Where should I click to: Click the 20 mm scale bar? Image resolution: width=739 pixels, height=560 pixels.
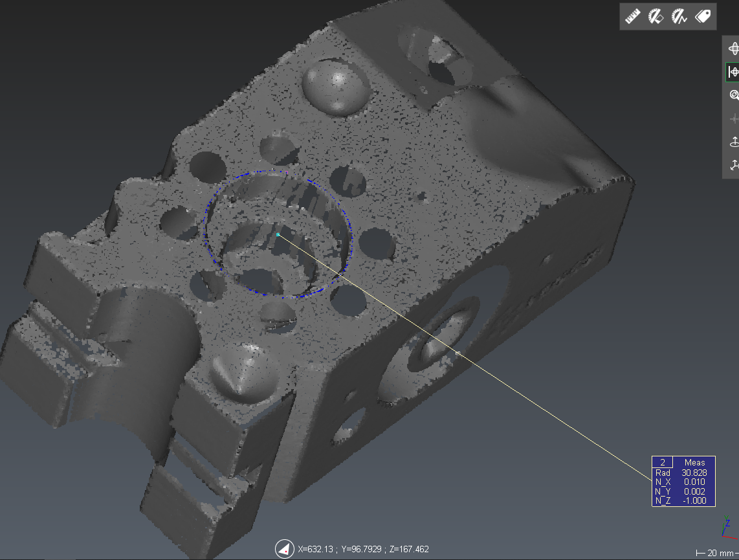(x=716, y=553)
